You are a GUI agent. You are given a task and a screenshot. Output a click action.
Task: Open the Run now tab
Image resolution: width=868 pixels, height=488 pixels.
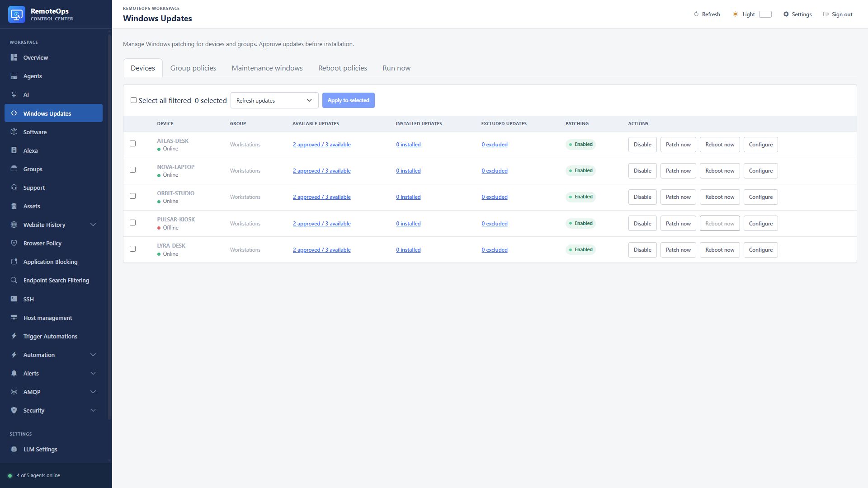click(396, 68)
